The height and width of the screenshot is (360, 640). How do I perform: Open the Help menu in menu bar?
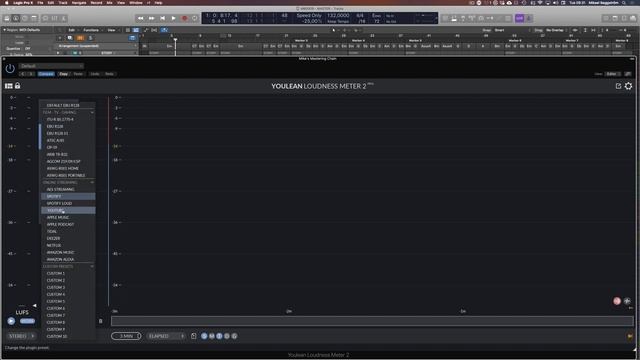[158, 2]
